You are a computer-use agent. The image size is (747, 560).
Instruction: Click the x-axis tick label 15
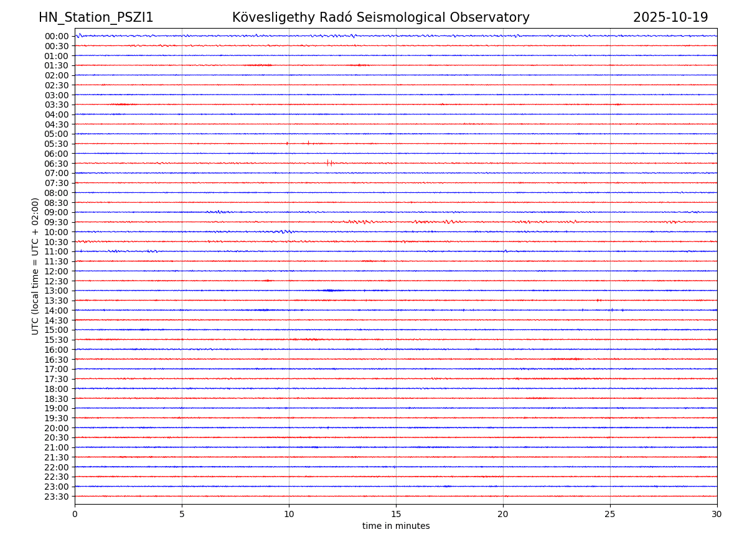click(396, 514)
